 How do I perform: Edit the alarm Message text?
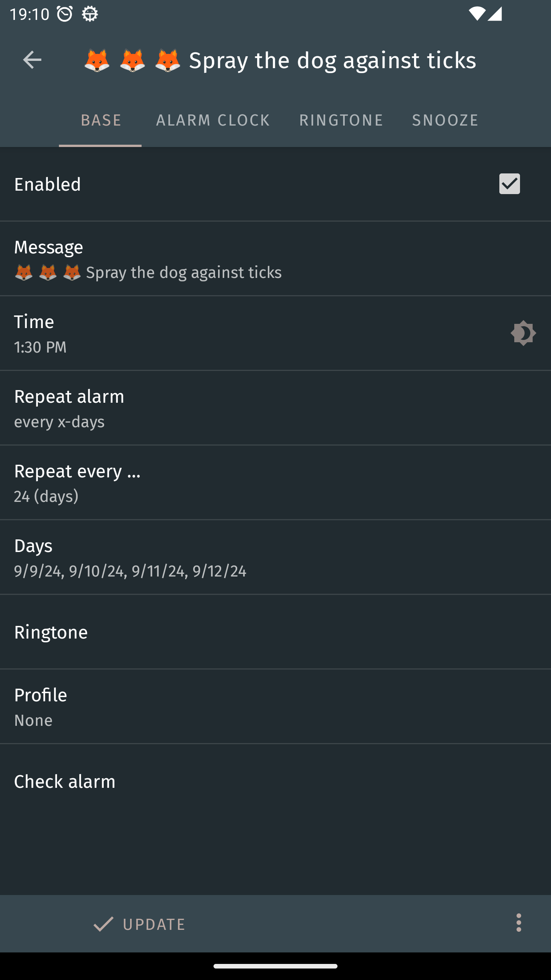(275, 259)
